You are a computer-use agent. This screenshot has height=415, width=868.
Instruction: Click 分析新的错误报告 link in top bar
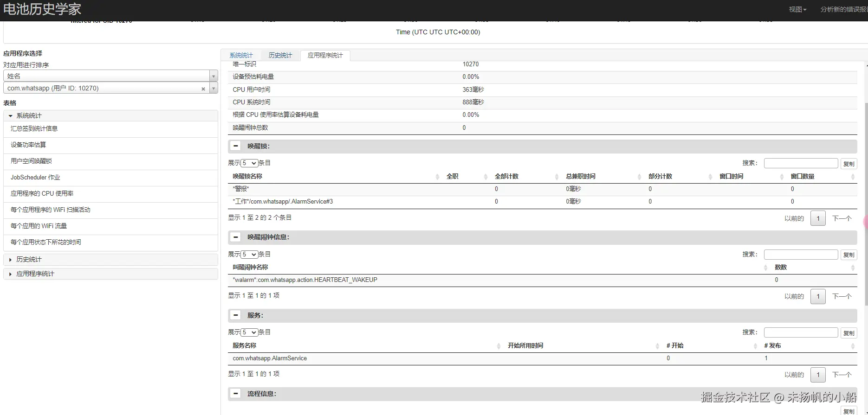coord(844,9)
